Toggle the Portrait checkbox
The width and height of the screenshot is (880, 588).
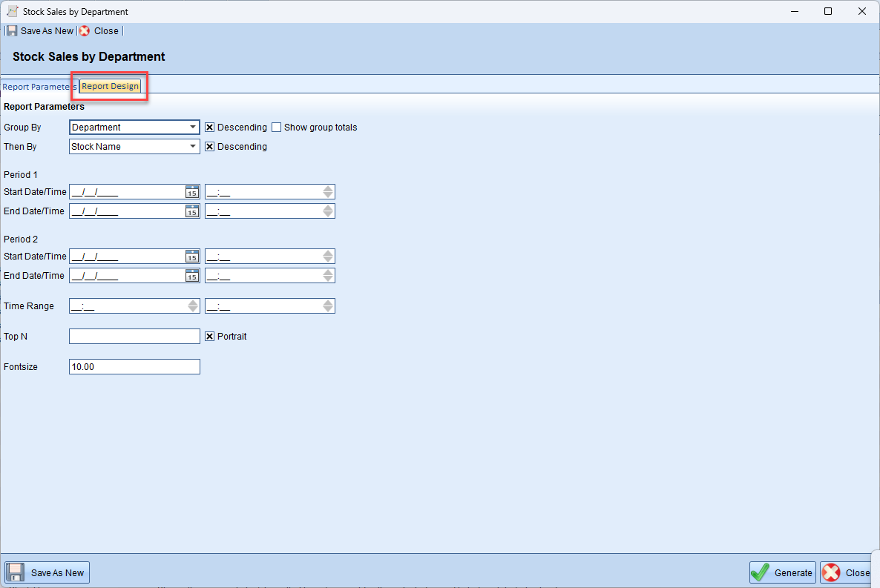point(210,337)
